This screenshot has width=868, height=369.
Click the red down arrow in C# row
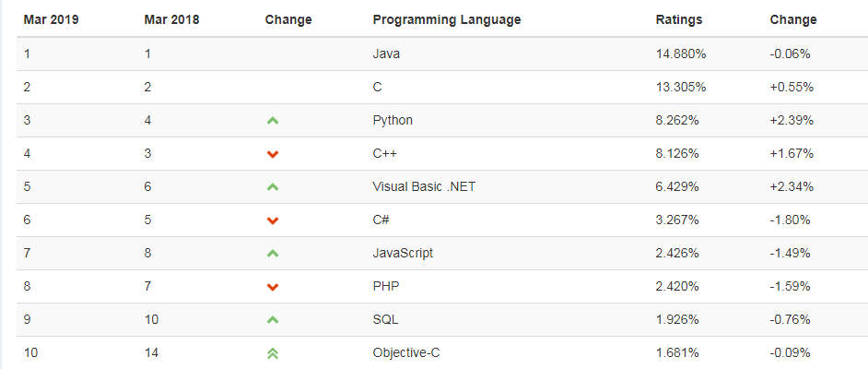click(x=273, y=220)
